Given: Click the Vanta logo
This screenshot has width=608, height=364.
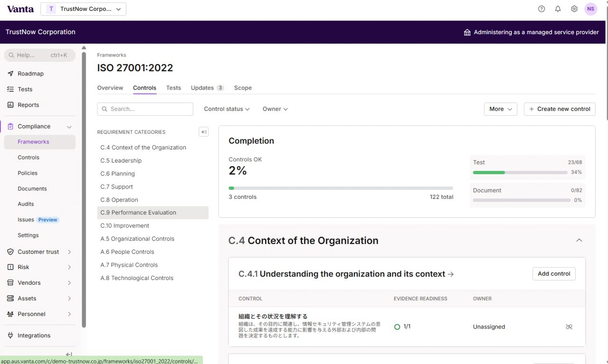Looking at the screenshot, I should (x=20, y=9).
